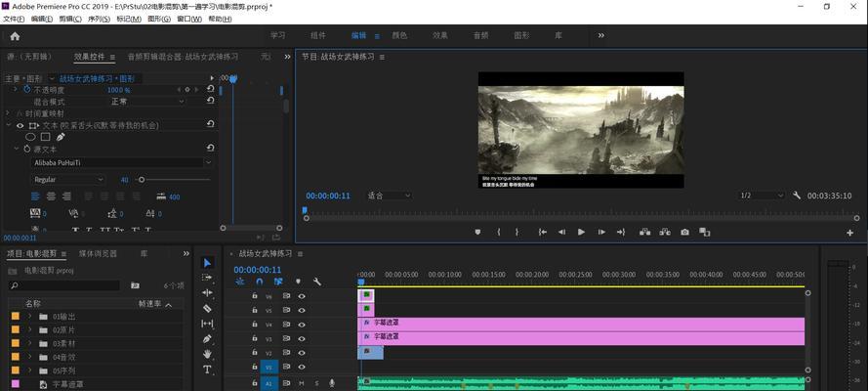Go to In point
868x391 pixels.
pyautogui.click(x=543, y=233)
